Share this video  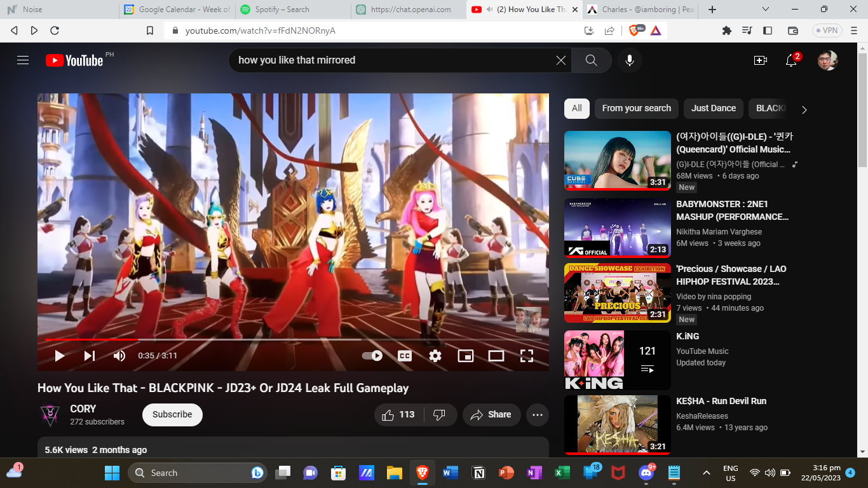coord(491,415)
